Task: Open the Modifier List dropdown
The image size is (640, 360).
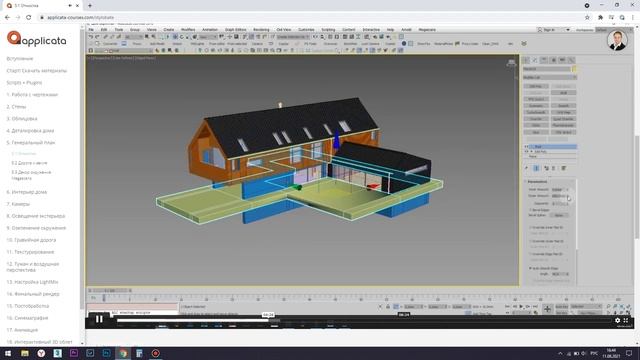Action: tap(550, 77)
